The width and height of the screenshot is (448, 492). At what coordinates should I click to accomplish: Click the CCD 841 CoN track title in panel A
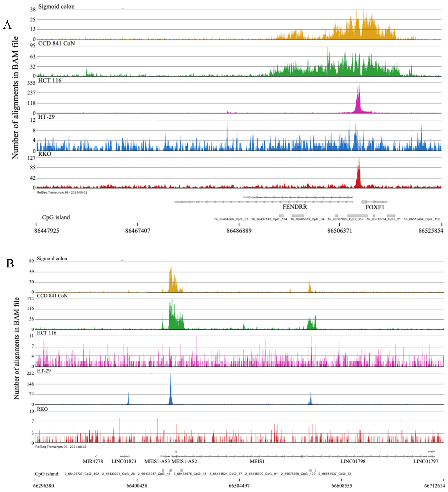coord(56,43)
